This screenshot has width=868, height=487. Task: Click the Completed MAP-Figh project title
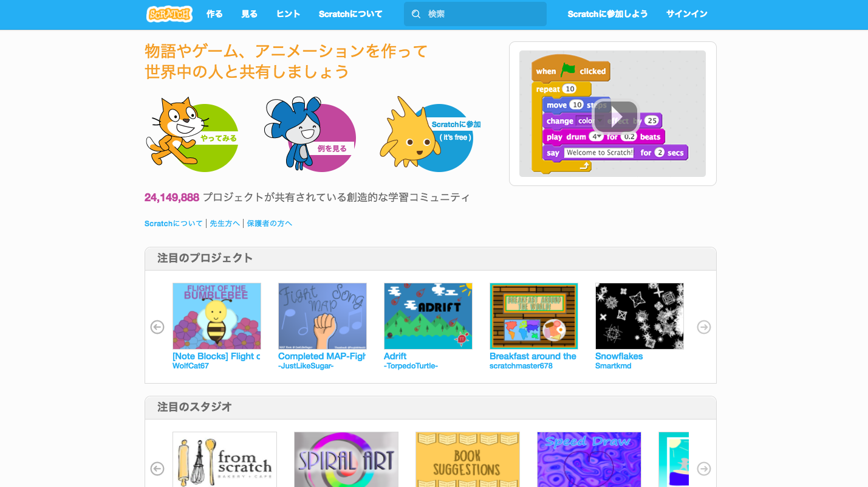click(x=322, y=356)
